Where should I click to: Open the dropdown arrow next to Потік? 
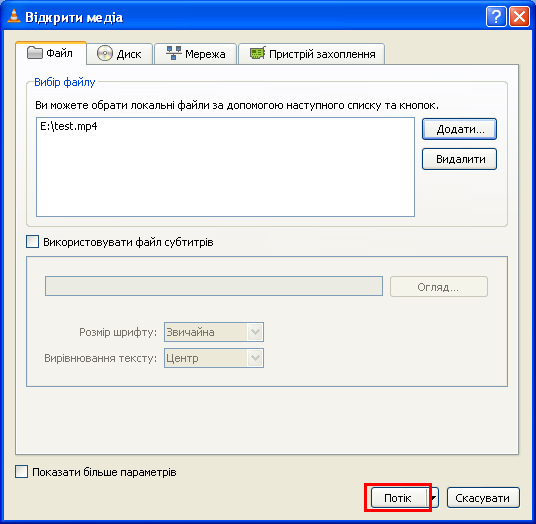(433, 498)
